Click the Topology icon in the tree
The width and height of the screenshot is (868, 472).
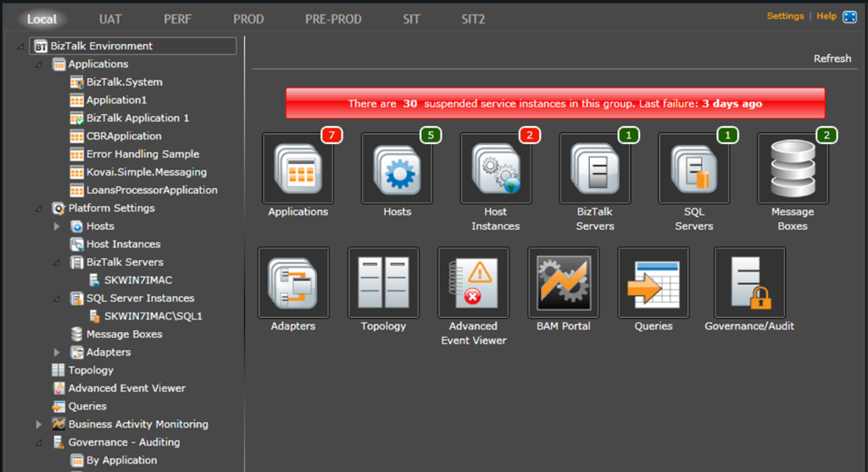(58, 370)
